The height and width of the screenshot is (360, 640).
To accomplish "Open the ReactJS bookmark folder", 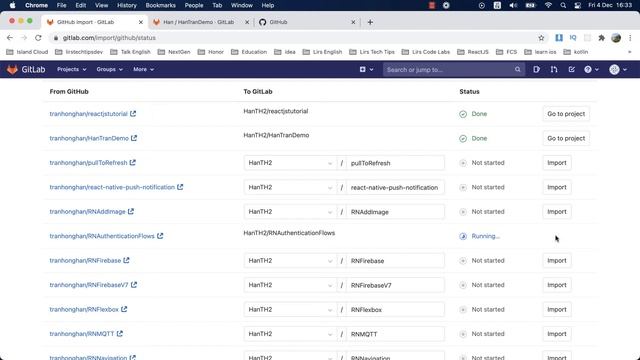I will tap(473, 52).
